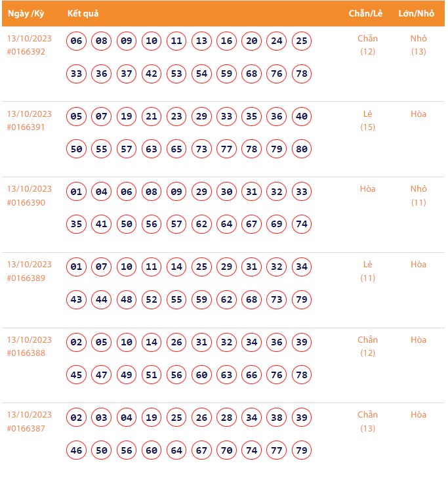Click ball 06 in draw #0166392

coord(77,41)
